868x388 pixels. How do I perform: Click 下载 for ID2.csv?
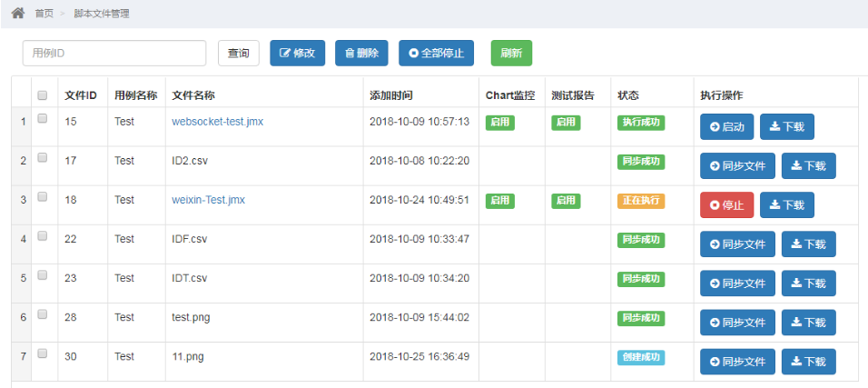tap(808, 166)
